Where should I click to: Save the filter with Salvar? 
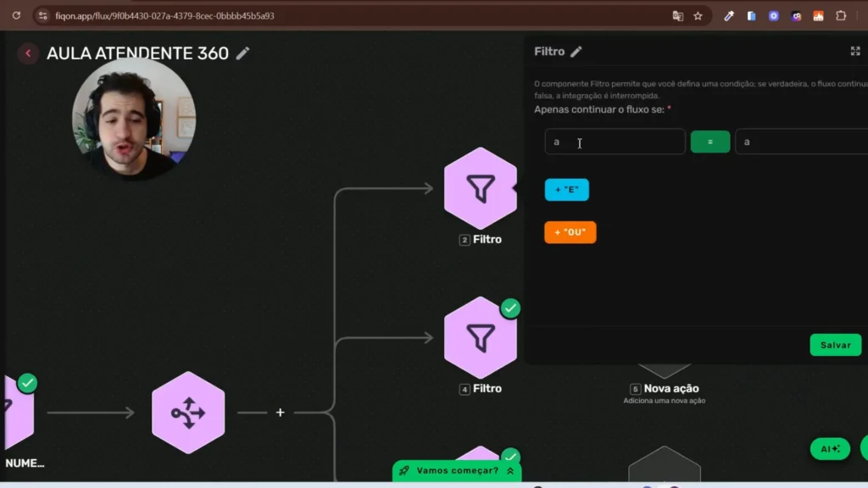point(835,345)
